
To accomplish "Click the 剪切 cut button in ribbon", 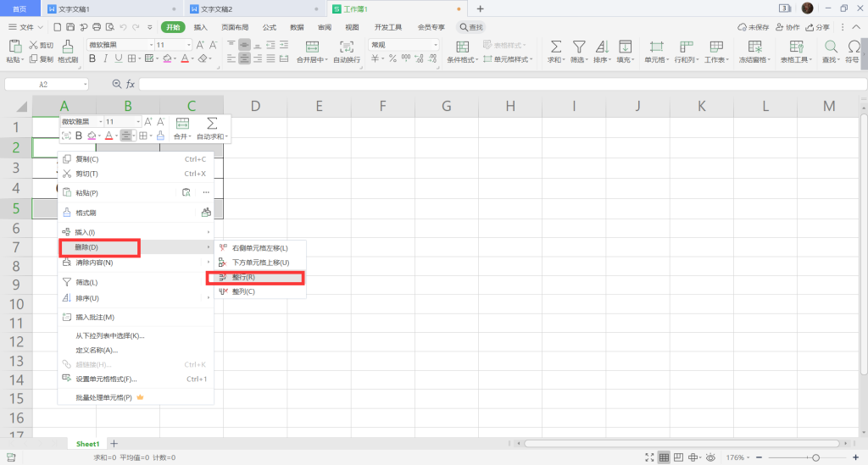I will click(x=42, y=46).
